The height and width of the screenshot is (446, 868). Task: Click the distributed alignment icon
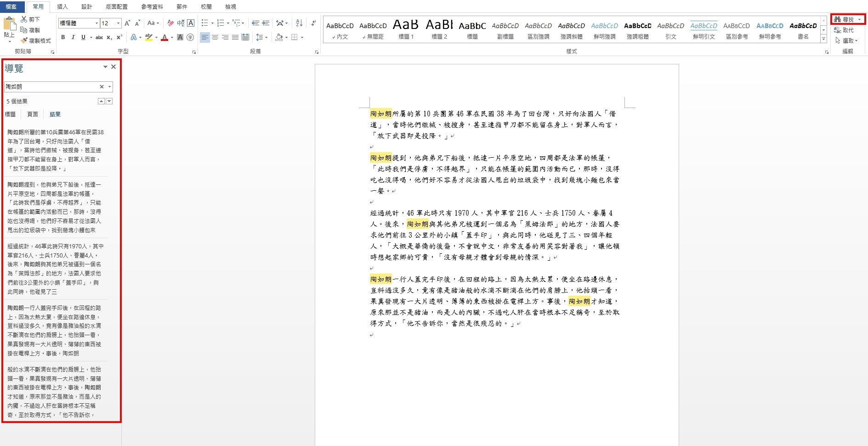tap(245, 37)
